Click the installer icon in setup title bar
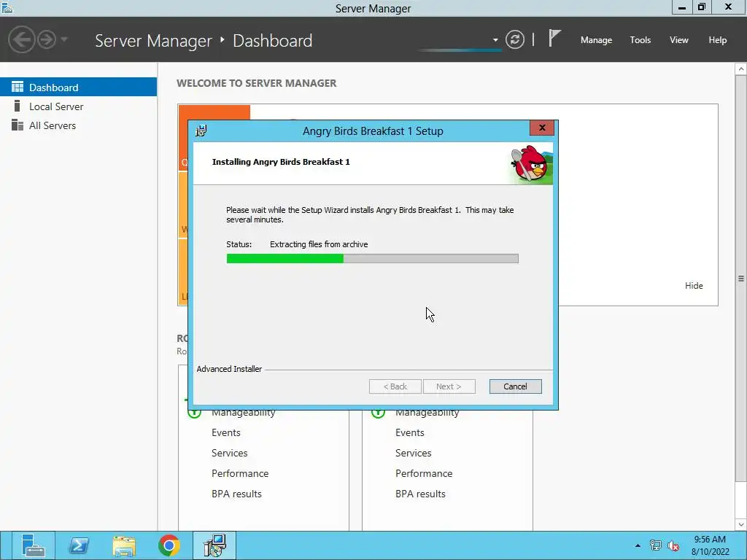The image size is (747, 560). point(201,131)
